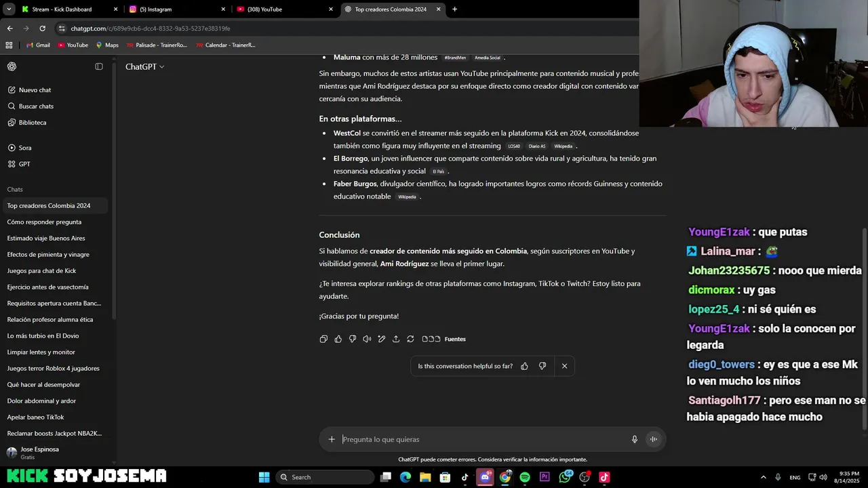Start a Nuevo chat
The height and width of the screenshot is (488, 868).
[56, 90]
